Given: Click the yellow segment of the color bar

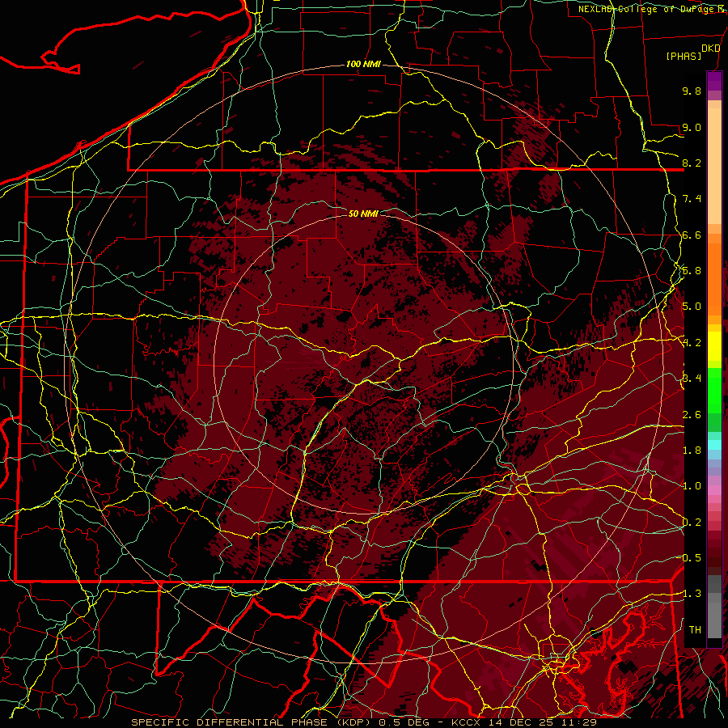Looking at the screenshot, I should click(714, 346).
